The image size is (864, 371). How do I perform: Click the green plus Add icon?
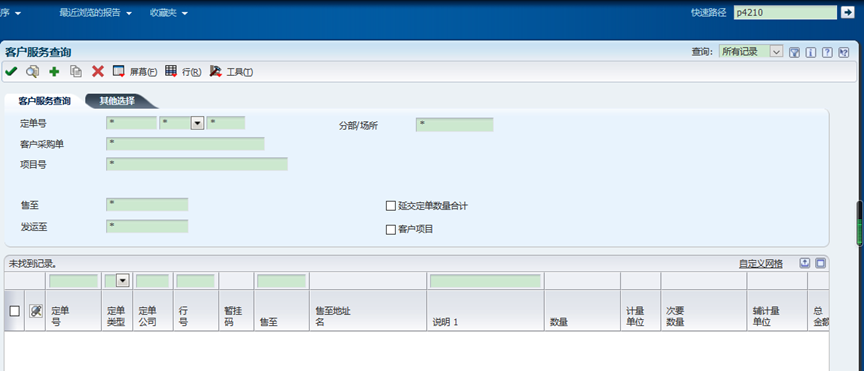tap(54, 72)
